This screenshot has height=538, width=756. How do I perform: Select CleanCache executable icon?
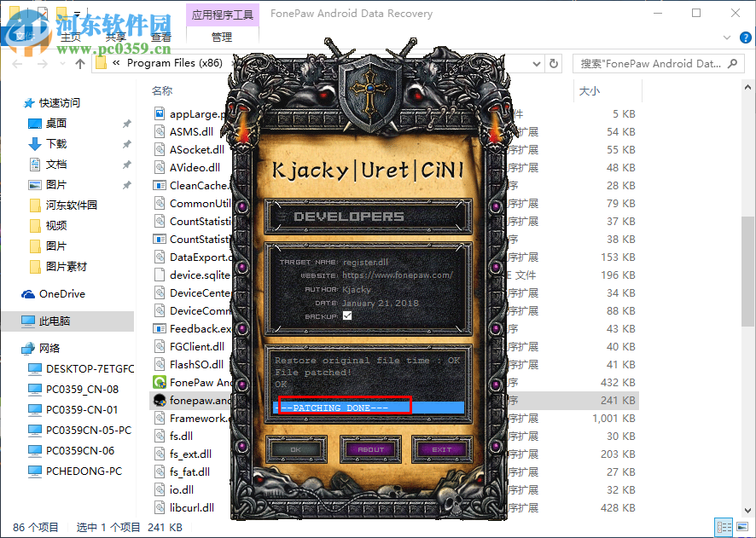click(x=159, y=185)
